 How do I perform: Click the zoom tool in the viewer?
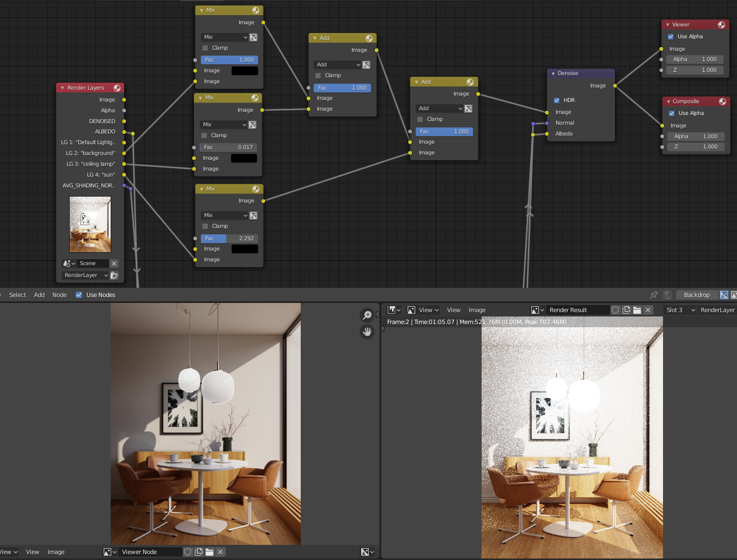pos(367,315)
